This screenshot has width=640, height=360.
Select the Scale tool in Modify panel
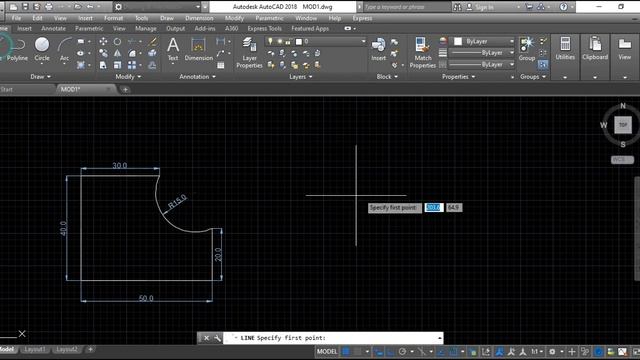click(117, 65)
